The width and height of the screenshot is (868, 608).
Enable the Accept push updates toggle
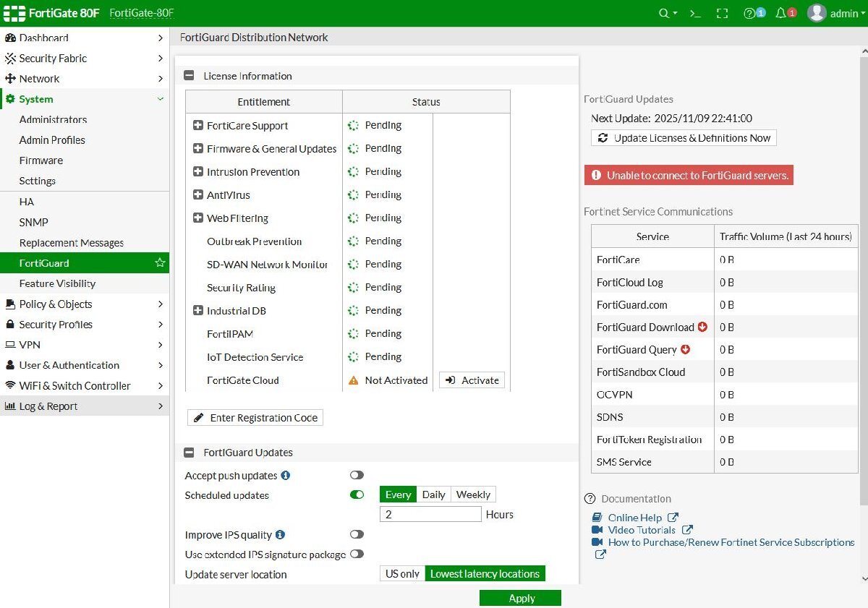coord(357,475)
